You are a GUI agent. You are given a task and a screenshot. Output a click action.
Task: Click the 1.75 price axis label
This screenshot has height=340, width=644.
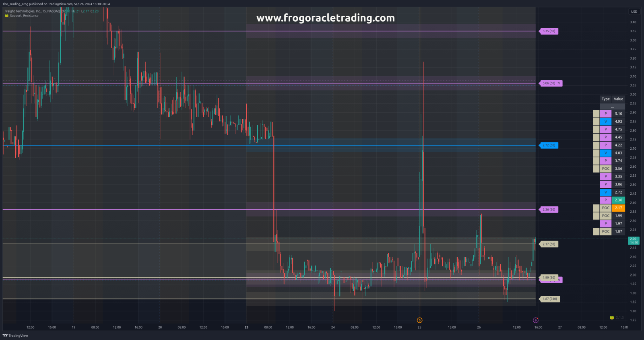(x=633, y=320)
